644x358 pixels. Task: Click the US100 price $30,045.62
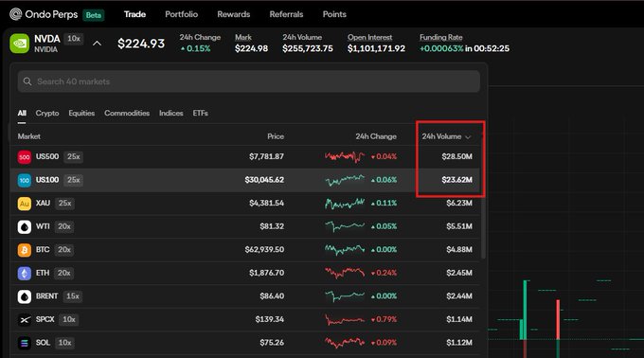click(x=264, y=180)
